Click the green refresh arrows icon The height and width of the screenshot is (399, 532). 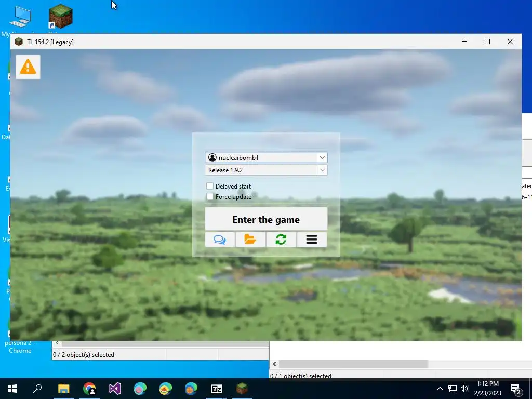click(281, 240)
